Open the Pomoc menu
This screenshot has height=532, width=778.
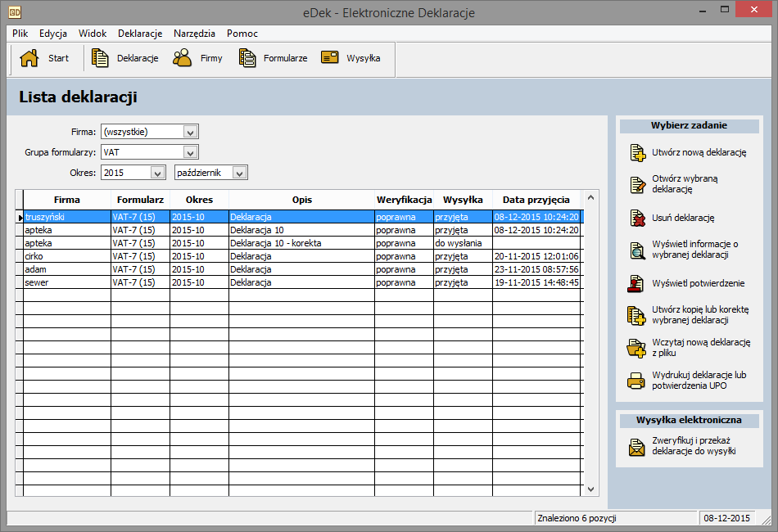pos(242,34)
